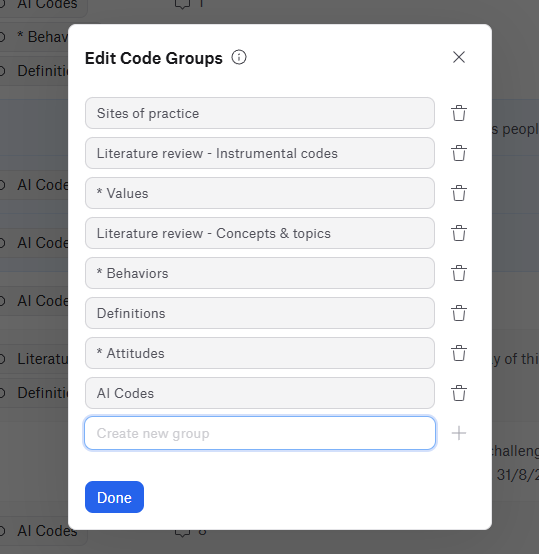Rename the Definitions group field

pos(260,313)
